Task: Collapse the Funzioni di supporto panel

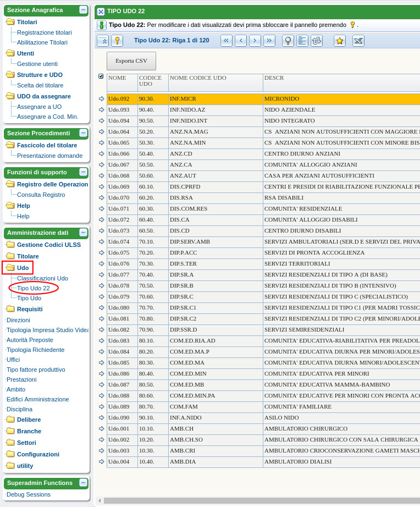Action: point(83,172)
